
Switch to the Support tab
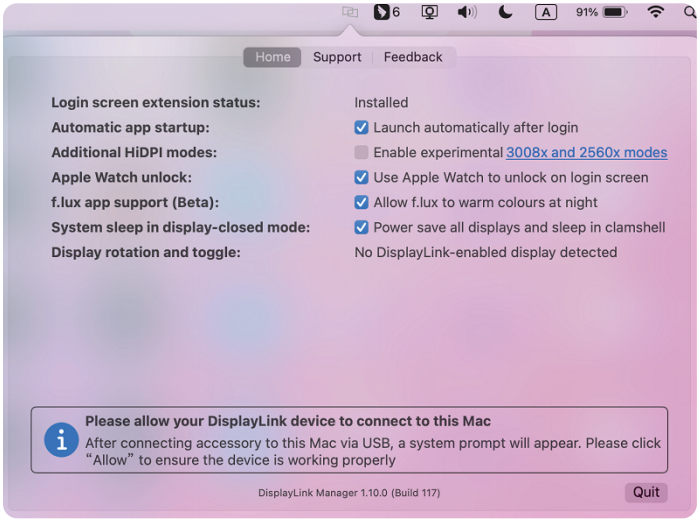[x=337, y=57]
